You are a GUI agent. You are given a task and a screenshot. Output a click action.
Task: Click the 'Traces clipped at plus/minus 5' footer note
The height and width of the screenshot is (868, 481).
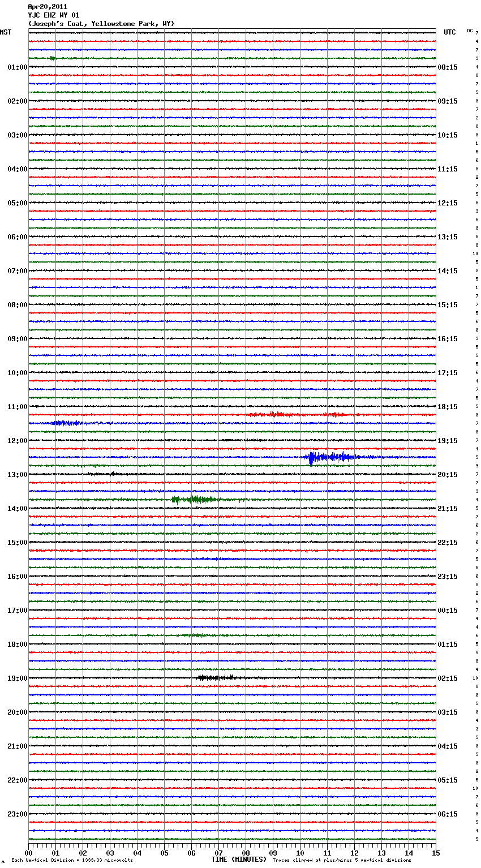342,861
